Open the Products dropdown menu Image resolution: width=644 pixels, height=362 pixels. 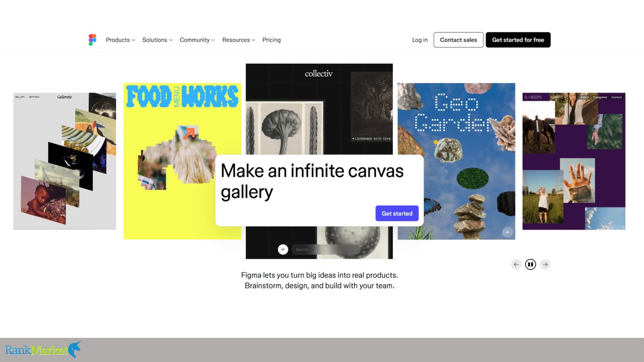pos(120,40)
